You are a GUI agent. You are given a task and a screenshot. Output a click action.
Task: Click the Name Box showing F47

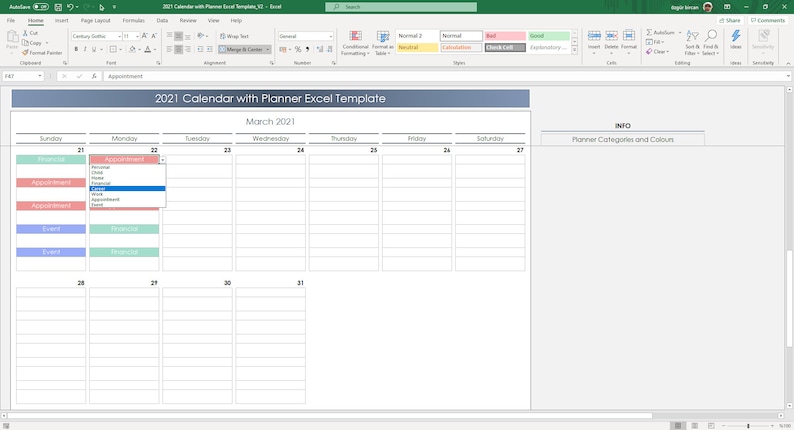click(23, 76)
